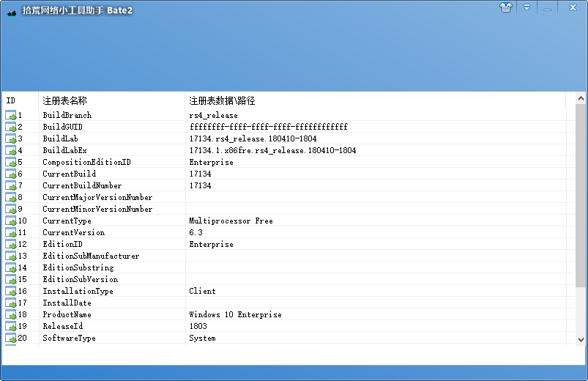Select the EditionSubManufacturer name cell

coord(91,256)
